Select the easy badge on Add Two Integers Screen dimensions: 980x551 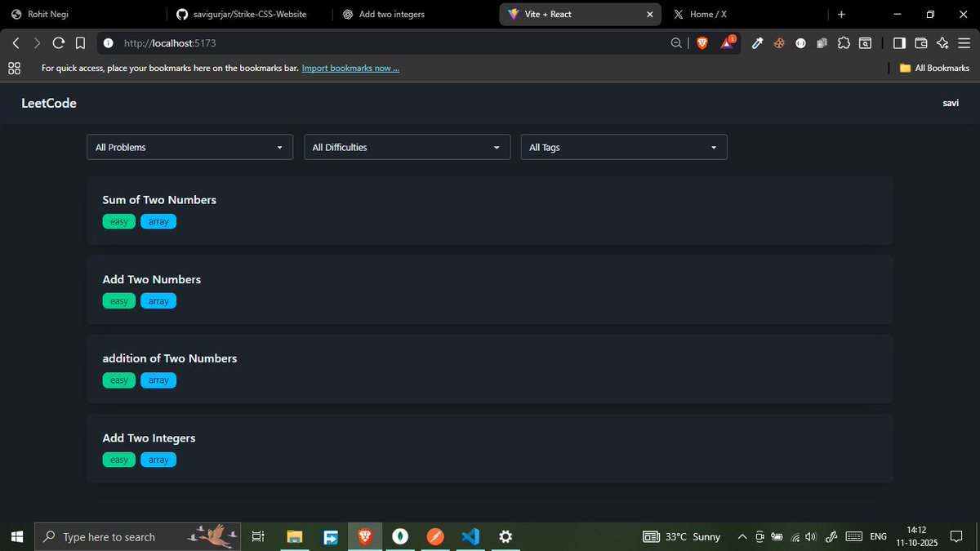pyautogui.click(x=118, y=459)
